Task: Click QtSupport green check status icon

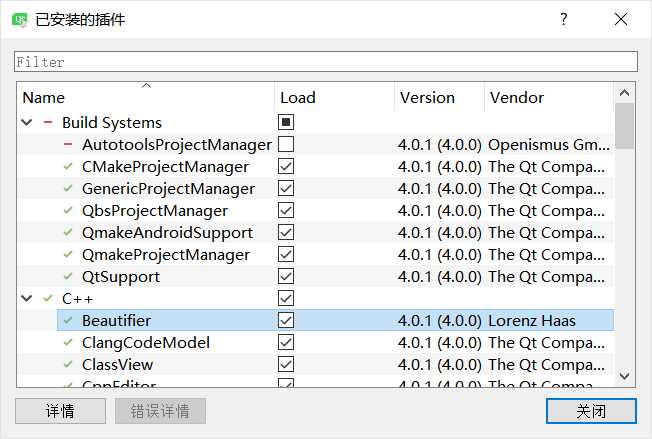Action: click(x=68, y=276)
